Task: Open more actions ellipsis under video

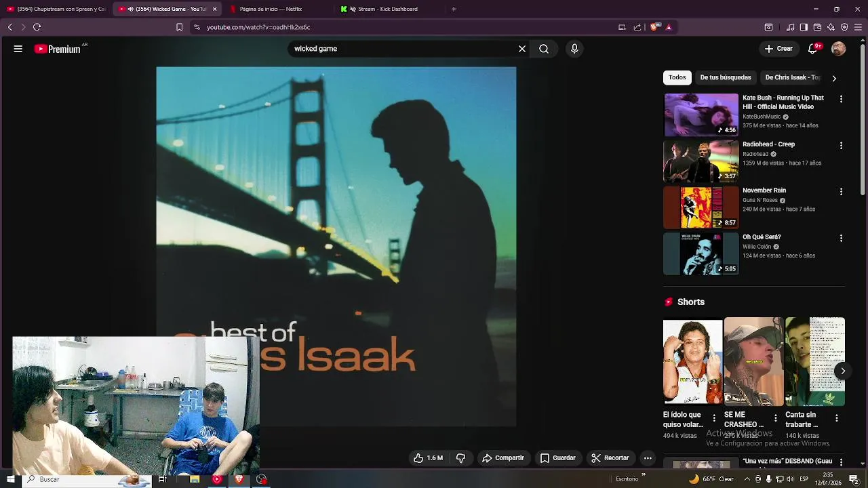Action: tap(648, 458)
